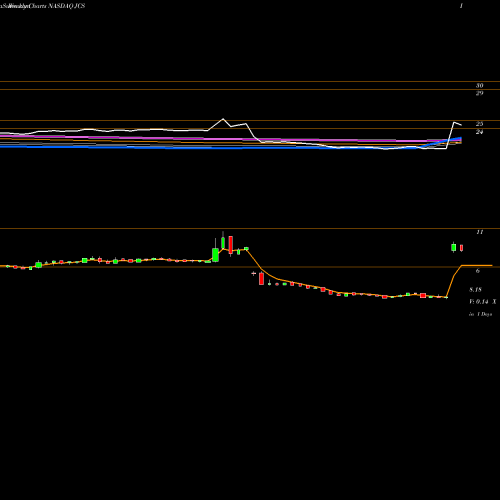500x500 pixels.
Task: Click the 'in 1 Days' label
Action: pyautogui.click(x=480, y=314)
